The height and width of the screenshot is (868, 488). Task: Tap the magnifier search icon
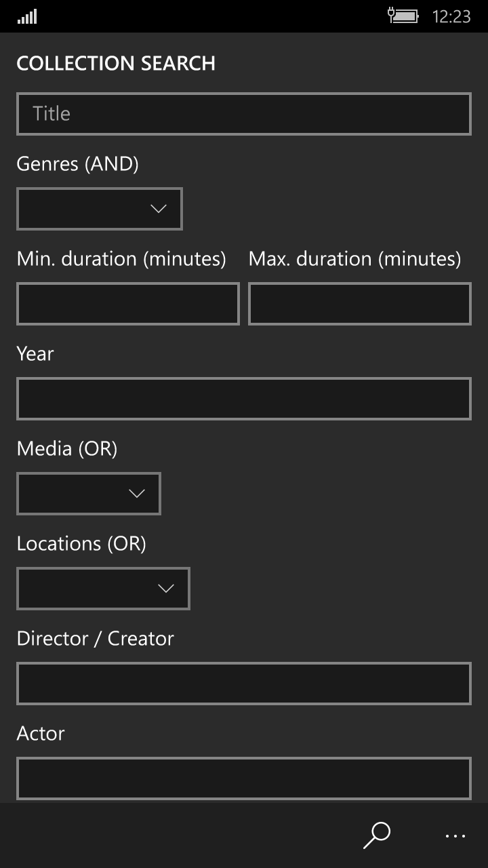point(377,835)
